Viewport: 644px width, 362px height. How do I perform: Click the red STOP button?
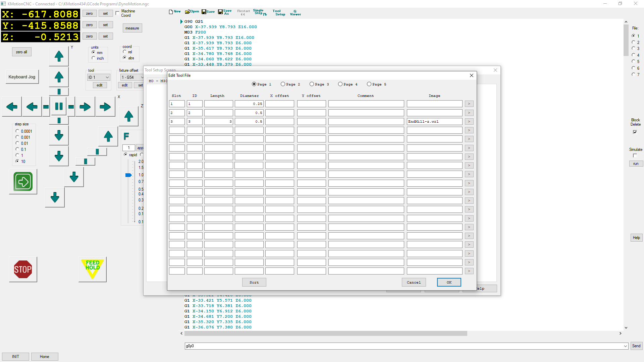coord(23,269)
